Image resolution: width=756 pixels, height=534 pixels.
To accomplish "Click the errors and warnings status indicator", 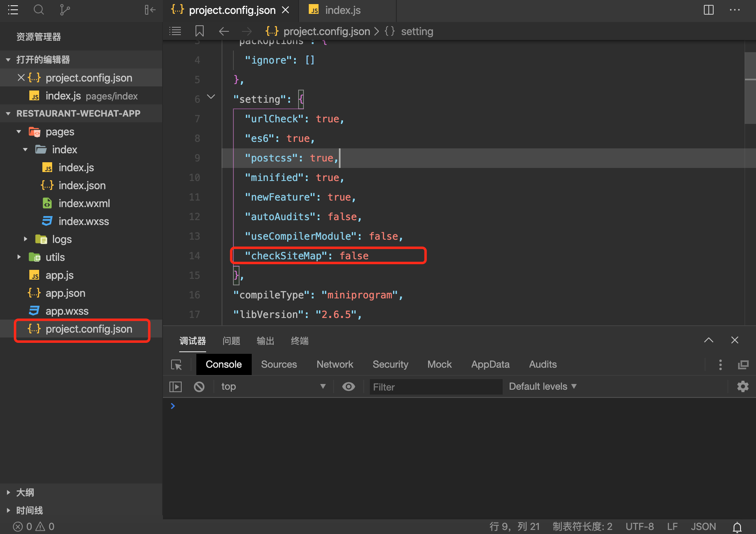I will click(x=34, y=527).
